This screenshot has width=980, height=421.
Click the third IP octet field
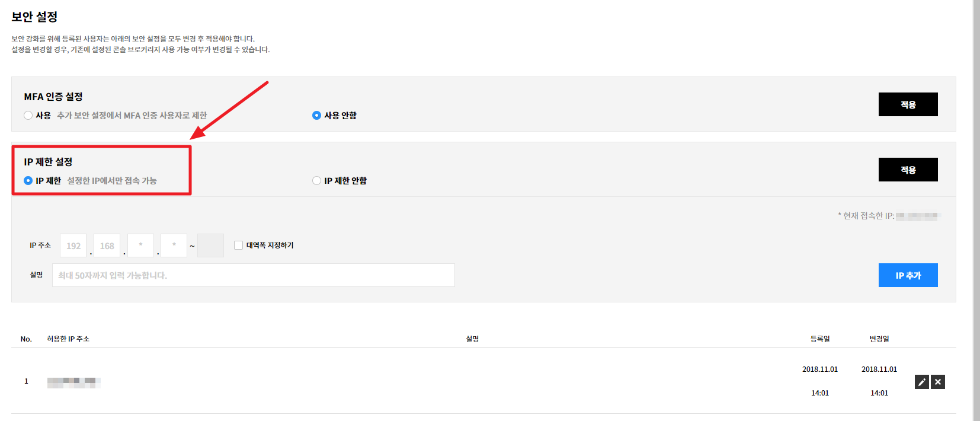click(x=140, y=245)
